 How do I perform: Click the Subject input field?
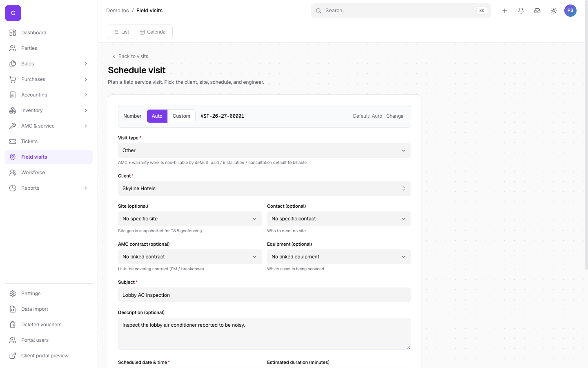[x=264, y=295]
